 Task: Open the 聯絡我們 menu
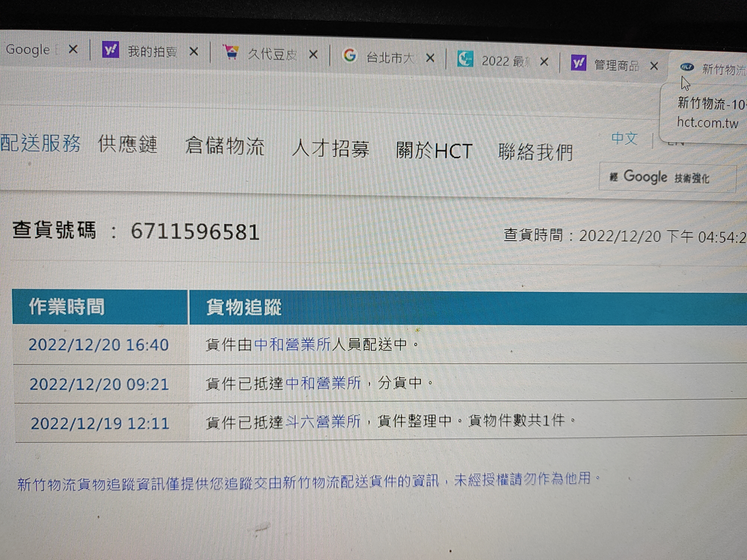coord(536,152)
